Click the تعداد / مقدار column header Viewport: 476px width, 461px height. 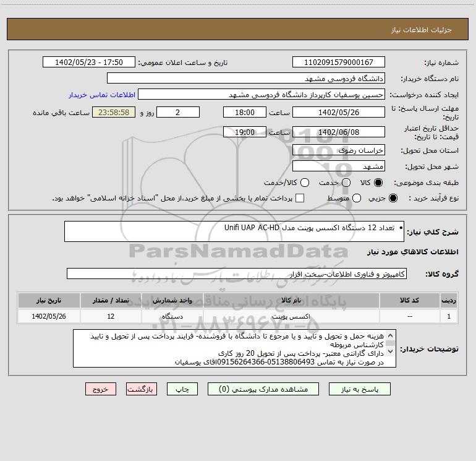111,301
